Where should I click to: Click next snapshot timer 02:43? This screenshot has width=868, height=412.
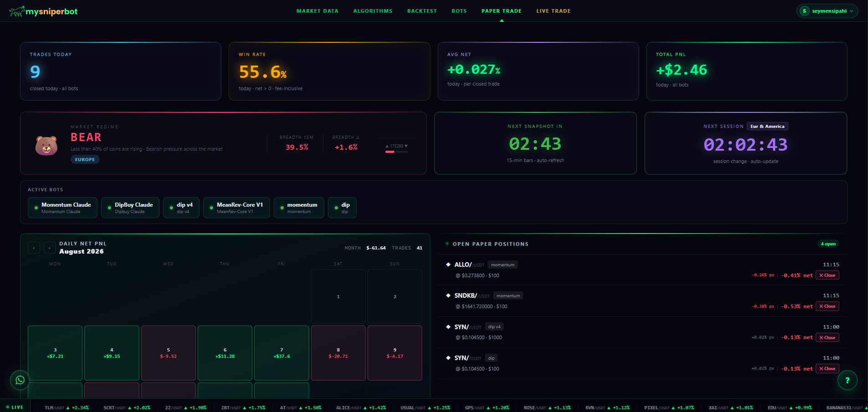pyautogui.click(x=535, y=144)
